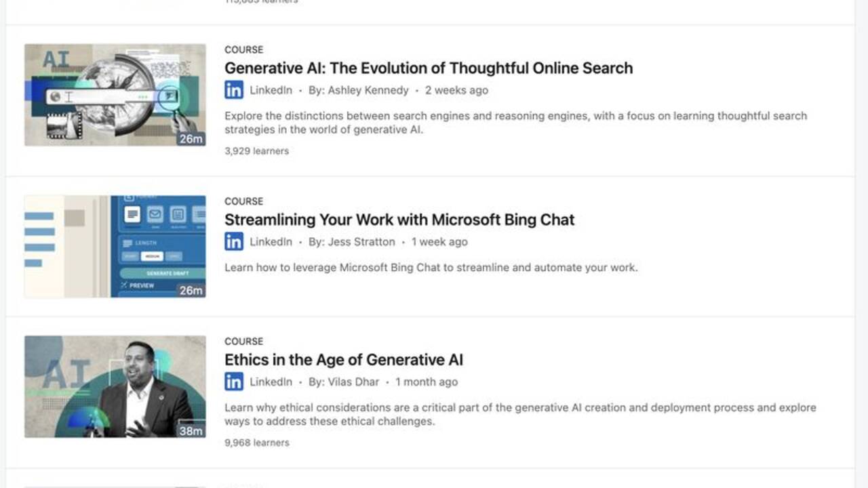Select author By: Jess Stratton

point(352,242)
